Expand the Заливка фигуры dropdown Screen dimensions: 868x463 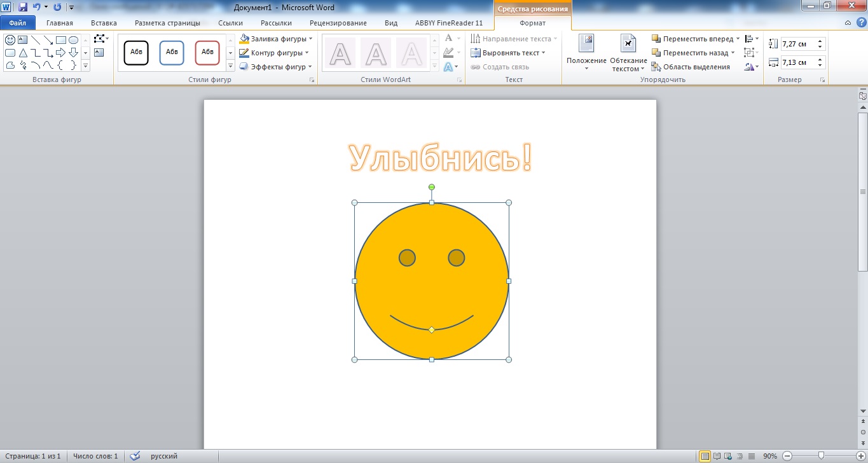pyautogui.click(x=310, y=39)
